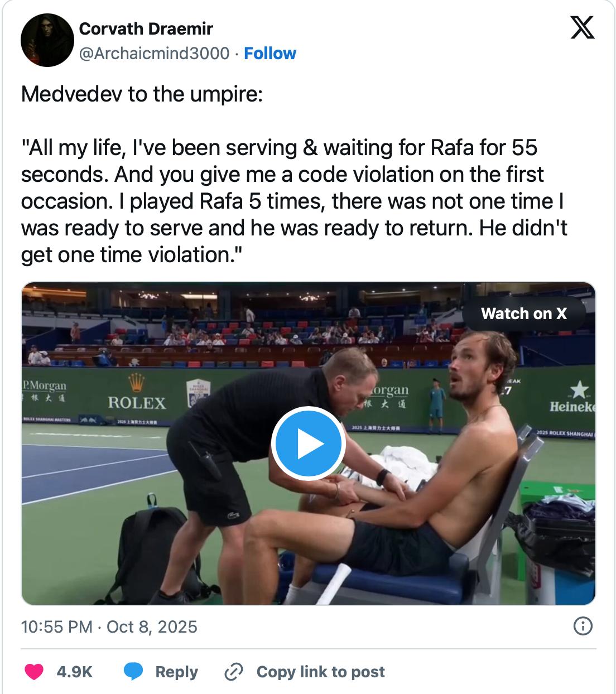Image resolution: width=616 pixels, height=694 pixels.
Task: Follow the Archaicmind3000 account
Action: click(x=270, y=54)
